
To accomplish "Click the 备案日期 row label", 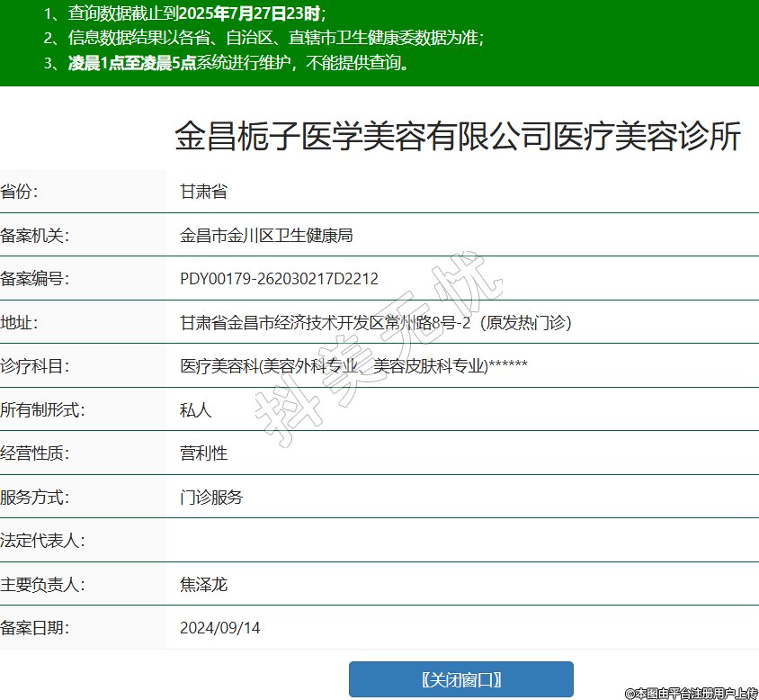I will (35, 628).
